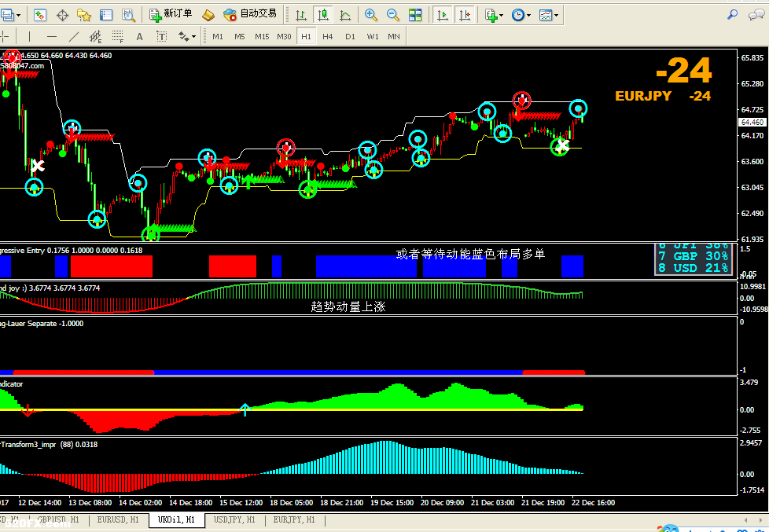Open the search magnifier

point(732,15)
